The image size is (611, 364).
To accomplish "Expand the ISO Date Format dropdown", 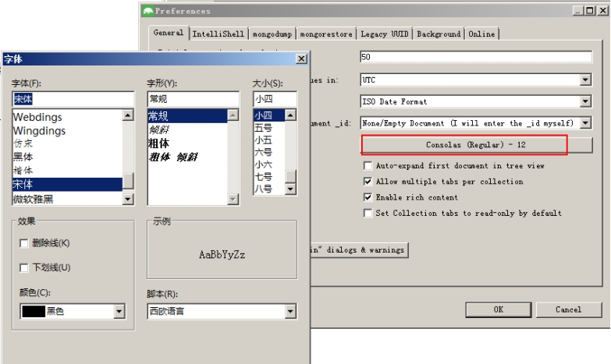I will (585, 101).
